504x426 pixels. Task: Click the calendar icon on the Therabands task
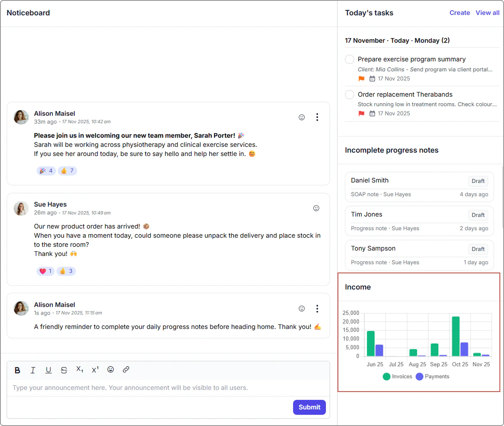pos(372,114)
